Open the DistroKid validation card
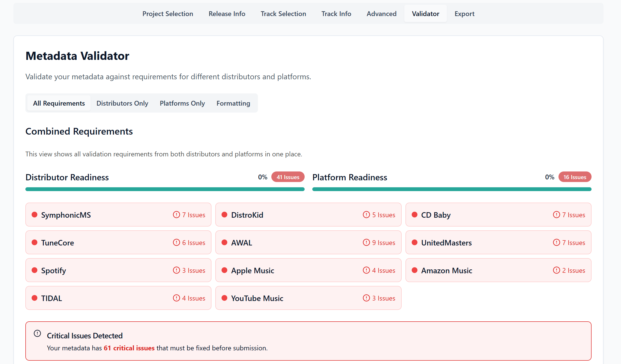Image resolution: width=621 pixels, height=364 pixels. (x=308, y=215)
